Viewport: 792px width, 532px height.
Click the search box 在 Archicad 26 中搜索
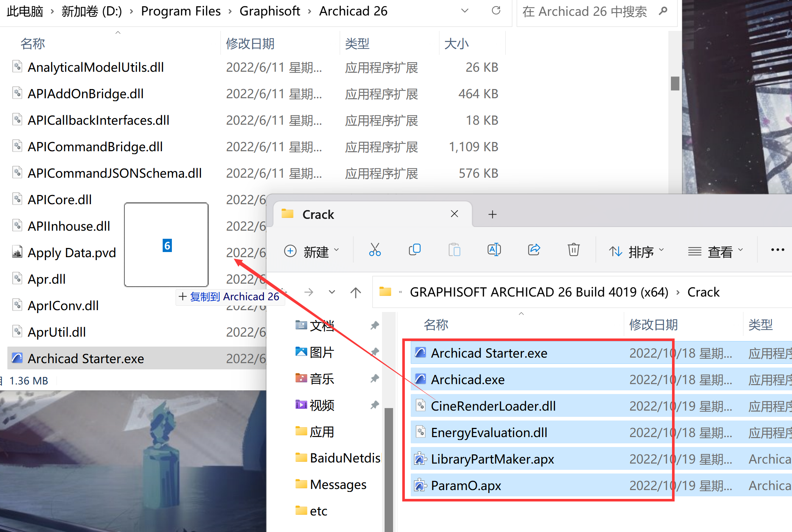pos(584,11)
